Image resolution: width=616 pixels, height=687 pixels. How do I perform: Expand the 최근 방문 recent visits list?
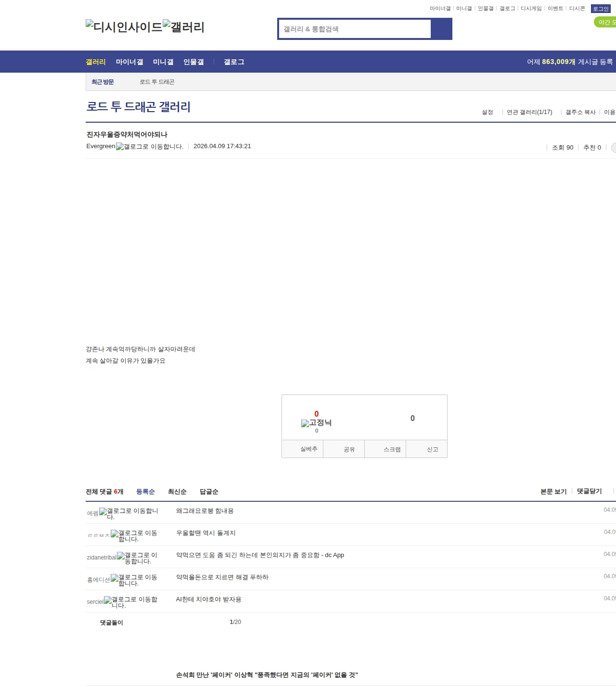tap(103, 82)
